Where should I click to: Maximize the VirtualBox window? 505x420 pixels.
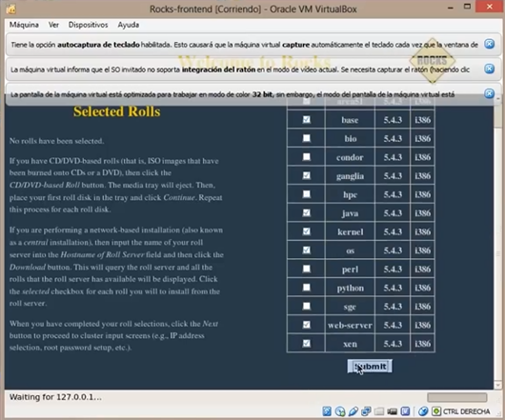coord(467,7)
